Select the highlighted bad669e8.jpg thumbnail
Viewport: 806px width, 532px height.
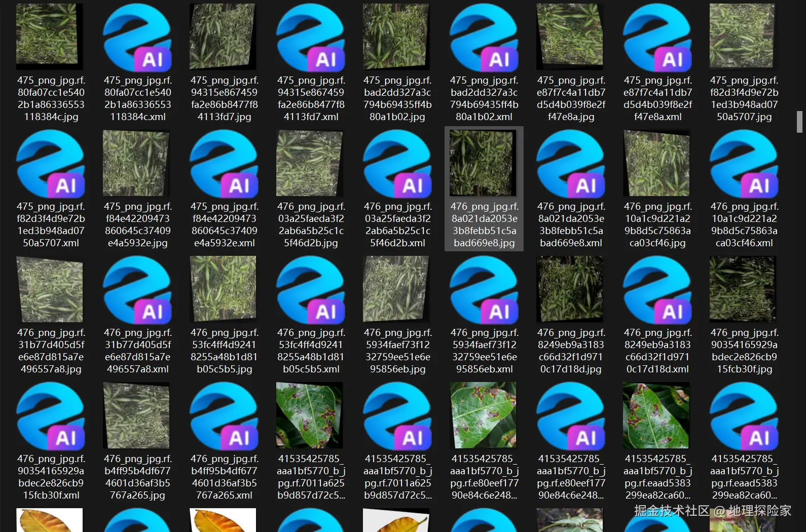(483, 163)
